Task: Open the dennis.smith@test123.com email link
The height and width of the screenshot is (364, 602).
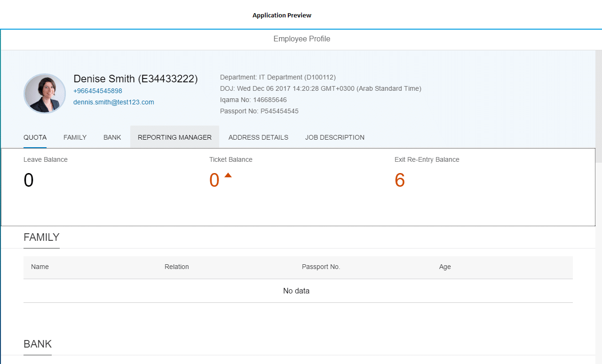Action: click(x=113, y=102)
